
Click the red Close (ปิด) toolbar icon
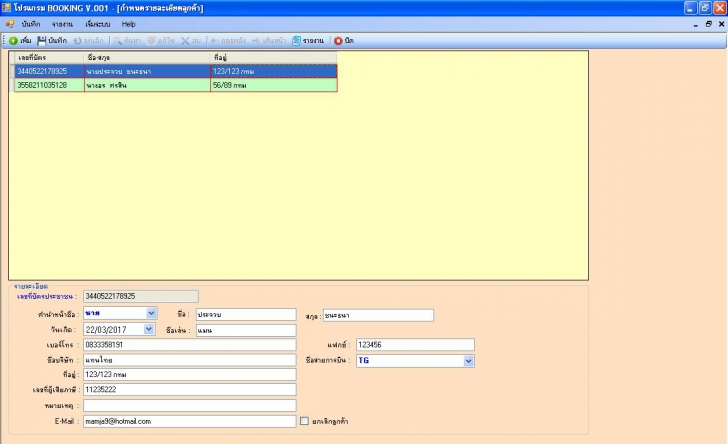pos(338,41)
